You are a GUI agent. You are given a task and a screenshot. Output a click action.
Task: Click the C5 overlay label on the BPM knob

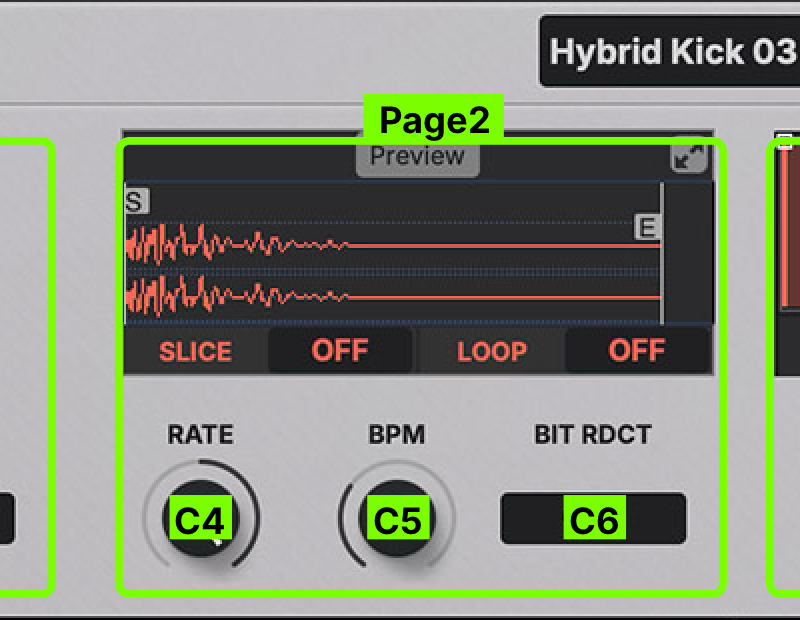point(399,520)
